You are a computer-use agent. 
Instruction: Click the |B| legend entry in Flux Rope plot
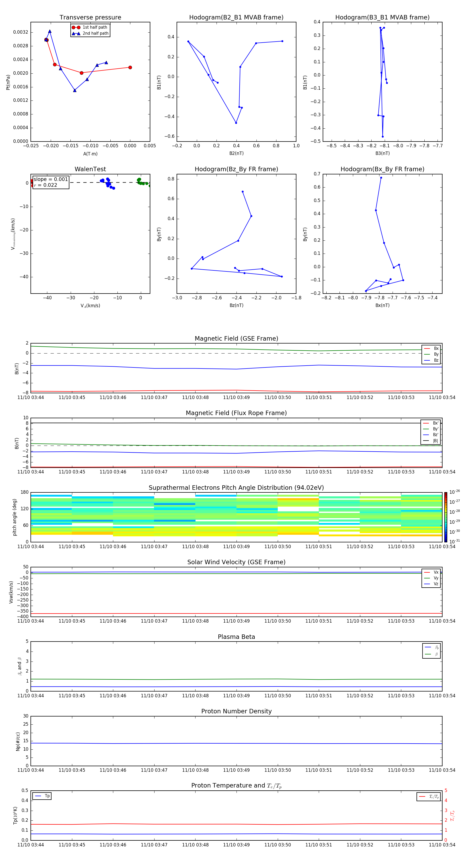[431, 441]
